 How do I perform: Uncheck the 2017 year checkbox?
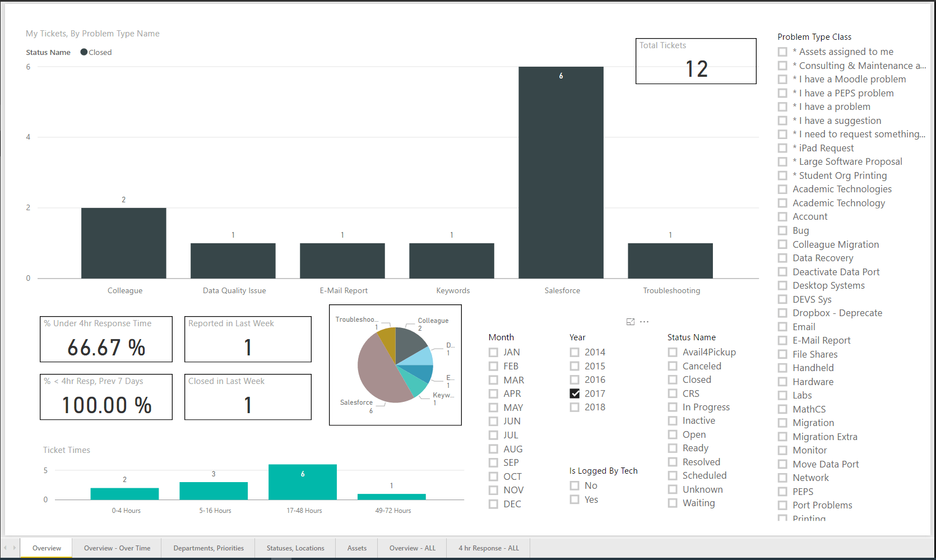click(x=574, y=394)
